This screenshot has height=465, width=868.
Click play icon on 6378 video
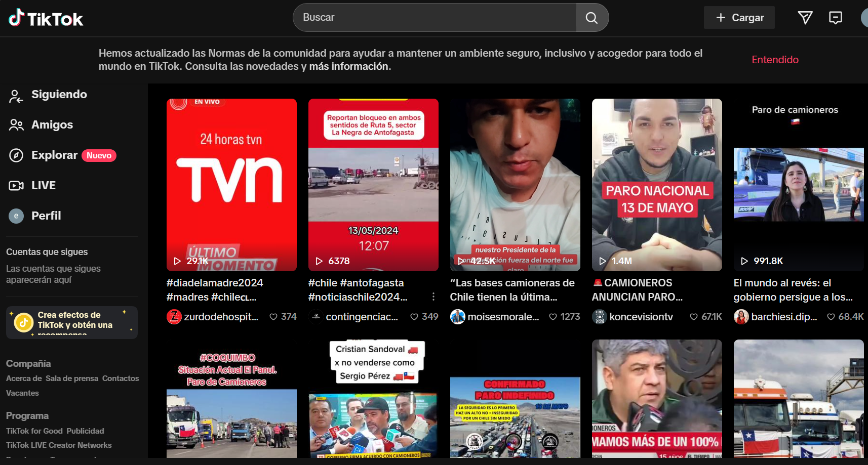[319, 261]
